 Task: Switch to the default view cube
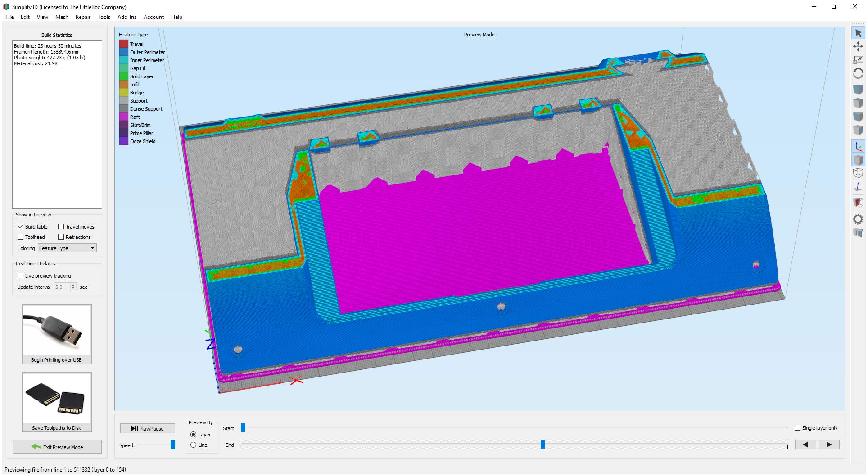[x=858, y=90]
